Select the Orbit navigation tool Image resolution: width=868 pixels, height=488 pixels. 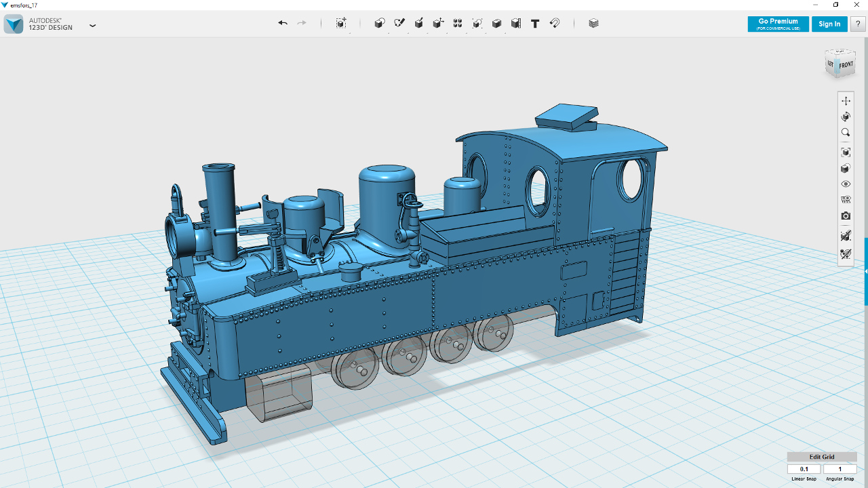[846, 117]
